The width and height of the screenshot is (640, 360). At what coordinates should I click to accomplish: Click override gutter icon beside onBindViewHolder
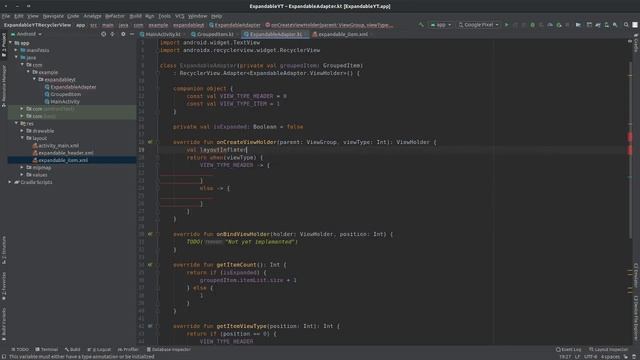click(x=150, y=234)
